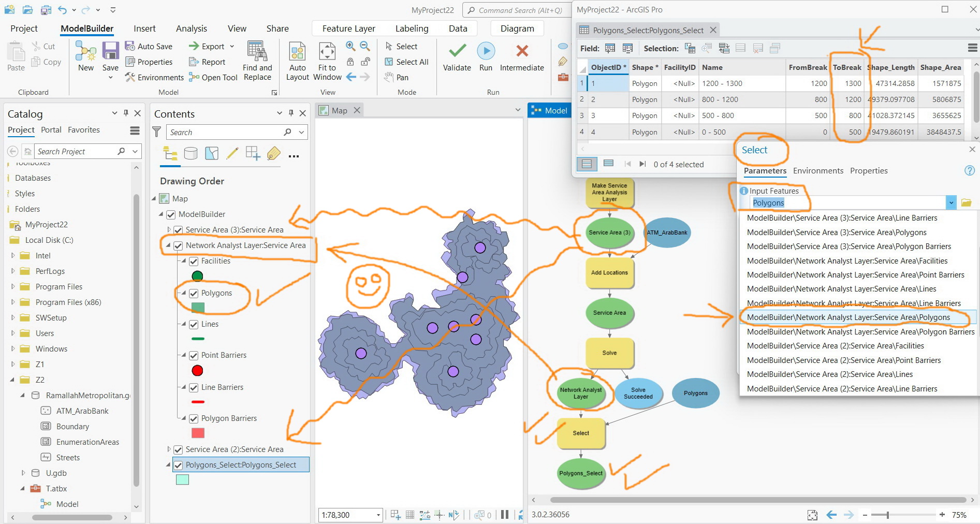This screenshot has height=524, width=980.
Task: Hide the Service Area (3):Service Area layer
Action: [x=179, y=230]
